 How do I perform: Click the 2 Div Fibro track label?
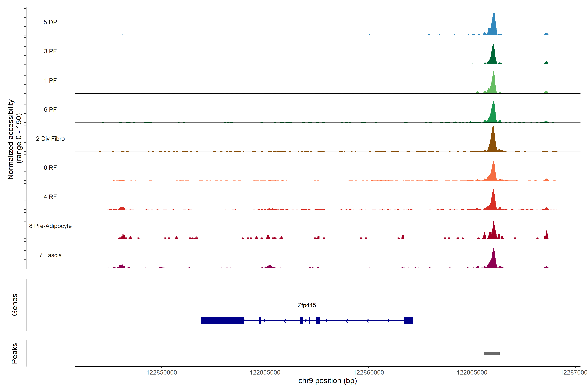[x=50, y=139]
